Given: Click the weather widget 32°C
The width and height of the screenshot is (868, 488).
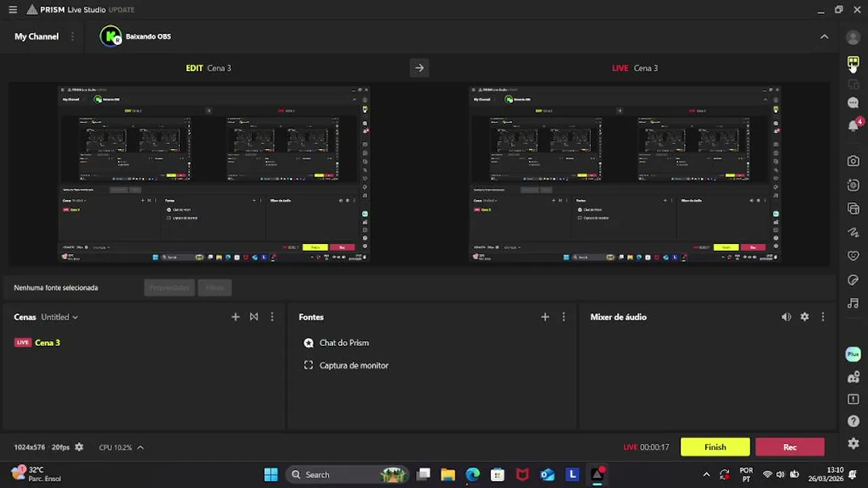Looking at the screenshot, I should pos(37,474).
